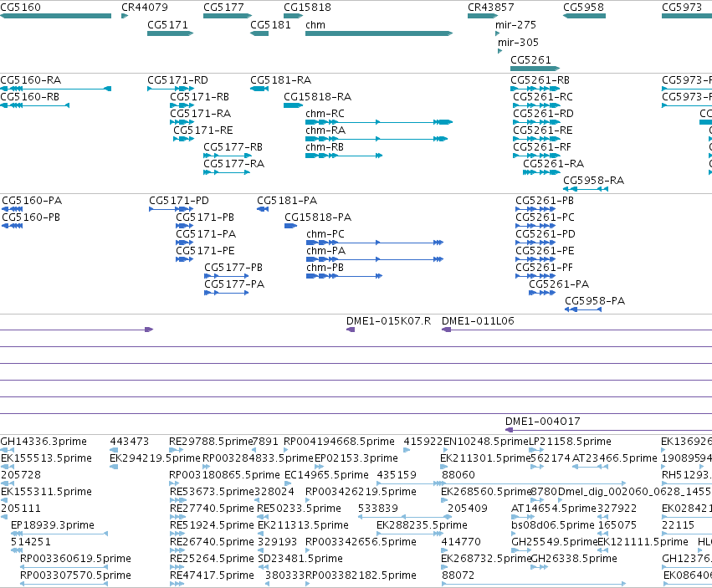Open transcript CG5261-RA

[x=554, y=164]
